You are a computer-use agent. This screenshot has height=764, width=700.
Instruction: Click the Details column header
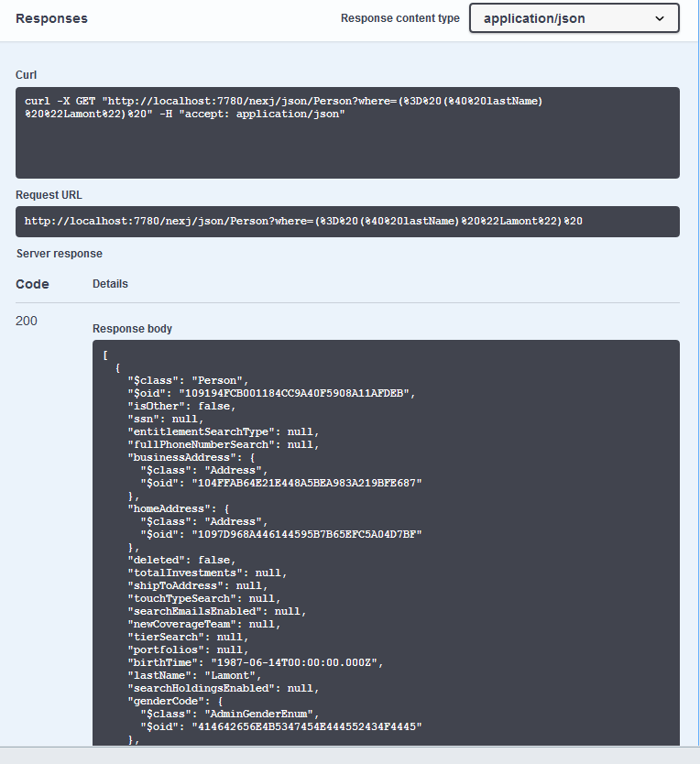[x=110, y=284]
